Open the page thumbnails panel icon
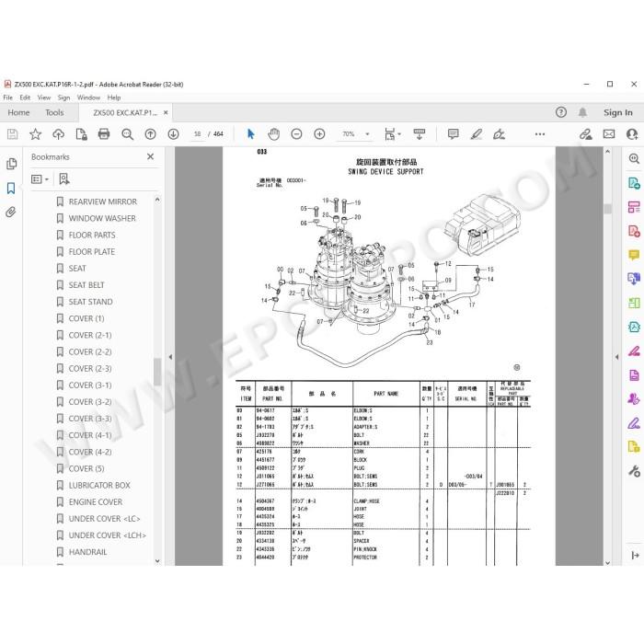 pos(11,164)
